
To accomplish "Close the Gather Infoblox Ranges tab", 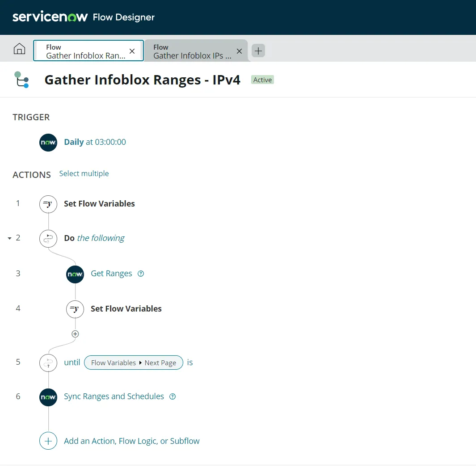I will pos(132,51).
